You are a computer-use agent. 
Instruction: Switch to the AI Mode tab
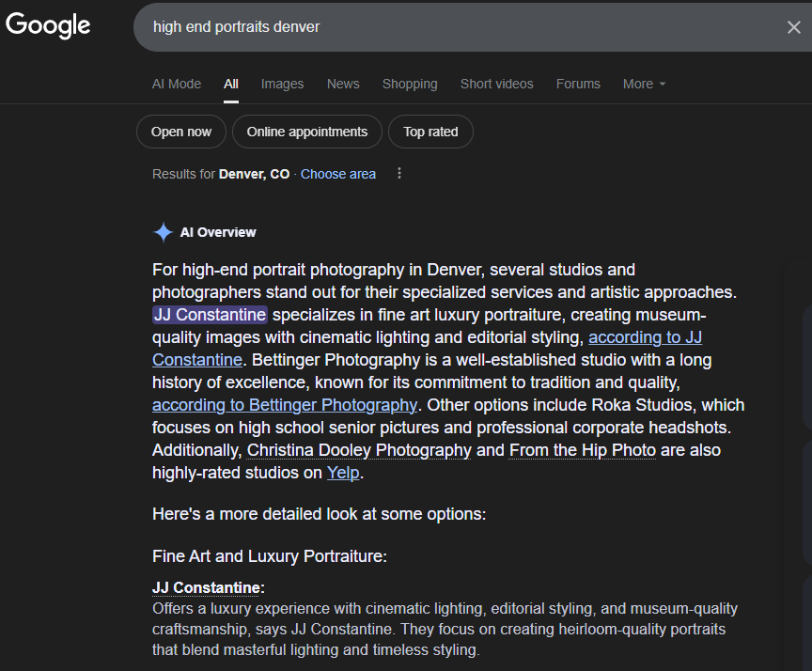[177, 84]
